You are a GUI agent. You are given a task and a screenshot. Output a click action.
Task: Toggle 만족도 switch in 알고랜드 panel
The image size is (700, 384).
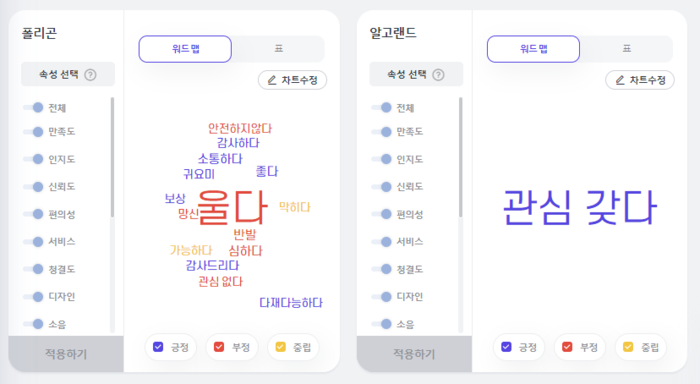pyautogui.click(x=382, y=132)
